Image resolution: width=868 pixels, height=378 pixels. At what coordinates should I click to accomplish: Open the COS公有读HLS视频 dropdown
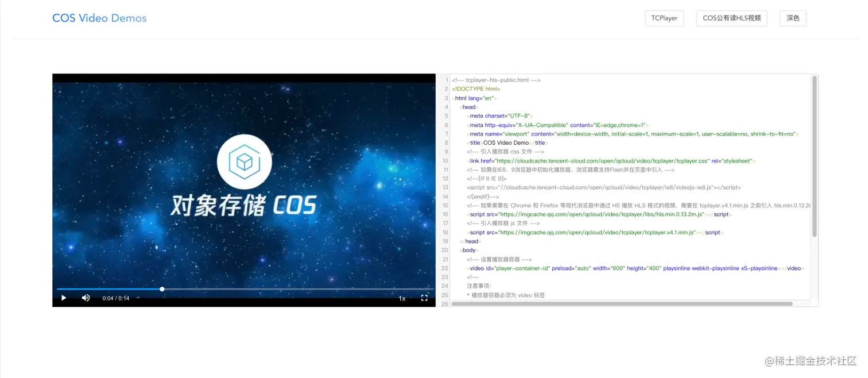tap(731, 18)
